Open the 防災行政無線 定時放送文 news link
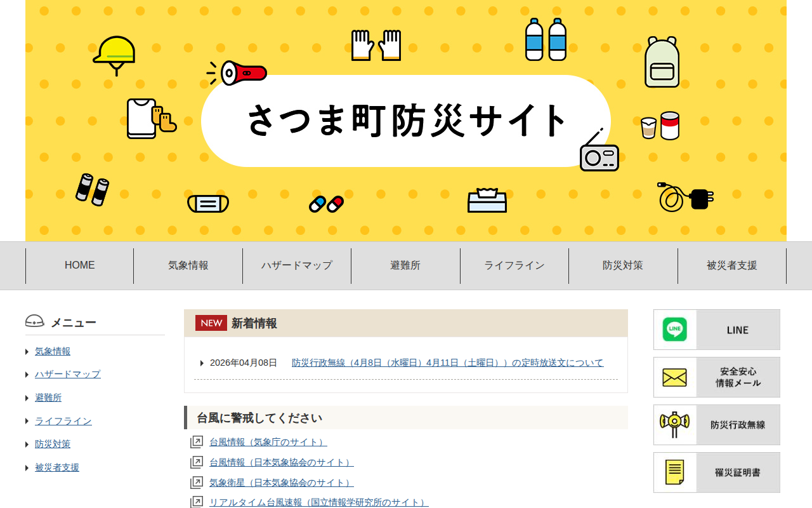 (x=448, y=363)
